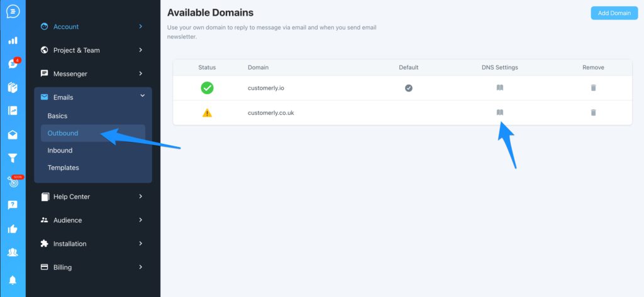Expand the Help Center chevron
The image size is (644, 297).
click(x=140, y=197)
